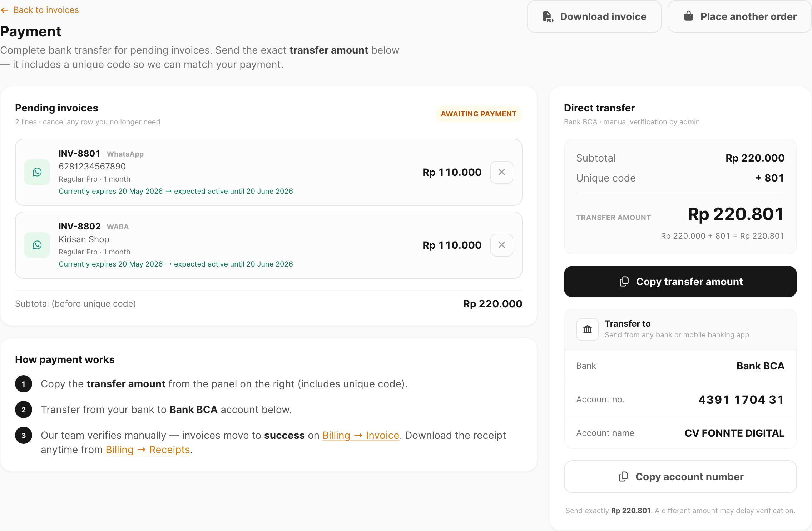Click Subtotal Rp 220.000 under pending invoices

(493, 304)
